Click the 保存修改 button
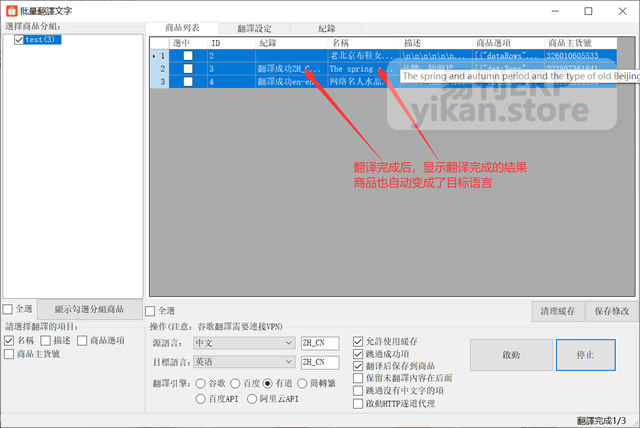This screenshot has width=640, height=428. [610, 311]
